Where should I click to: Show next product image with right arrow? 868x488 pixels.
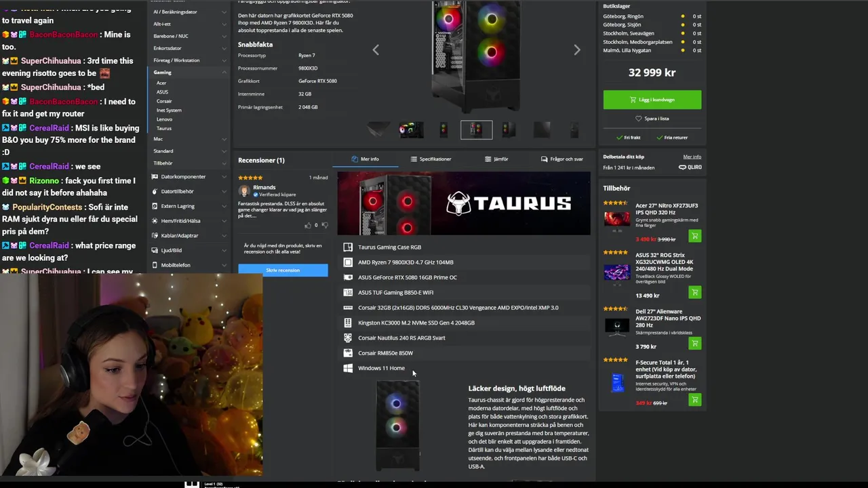click(x=577, y=49)
